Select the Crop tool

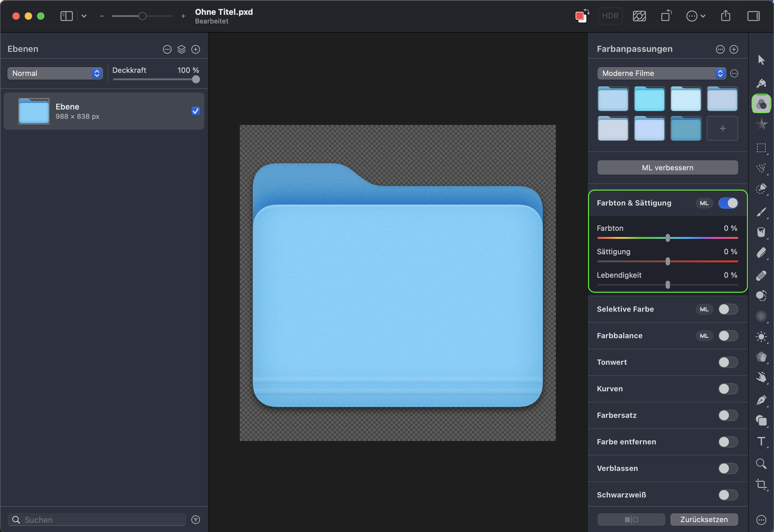pyautogui.click(x=761, y=484)
